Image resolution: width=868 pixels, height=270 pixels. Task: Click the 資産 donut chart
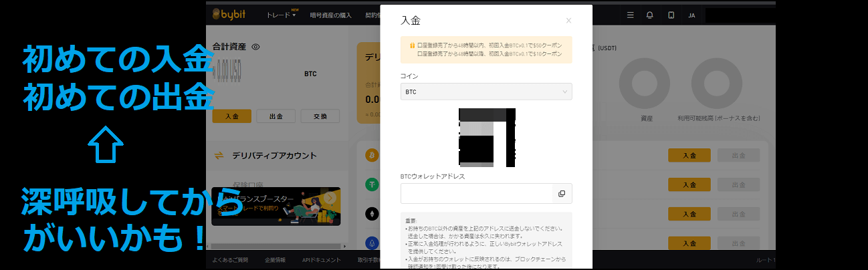[645, 84]
